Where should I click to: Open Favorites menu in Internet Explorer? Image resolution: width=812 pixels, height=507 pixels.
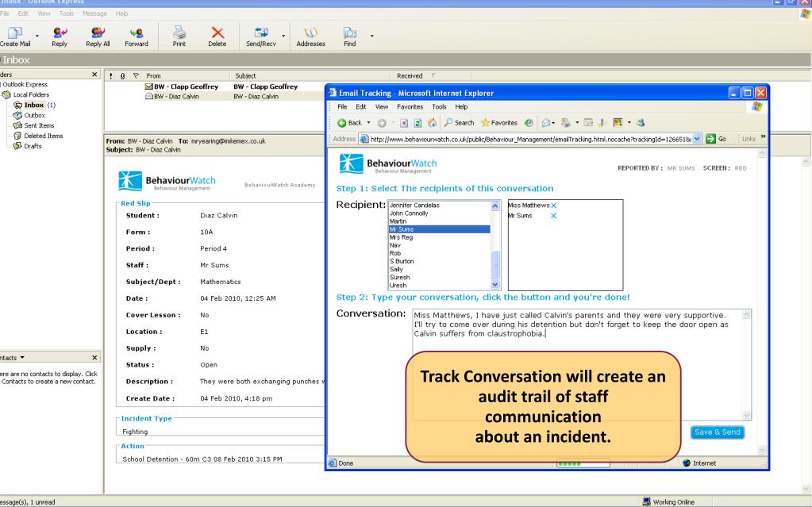tap(410, 106)
